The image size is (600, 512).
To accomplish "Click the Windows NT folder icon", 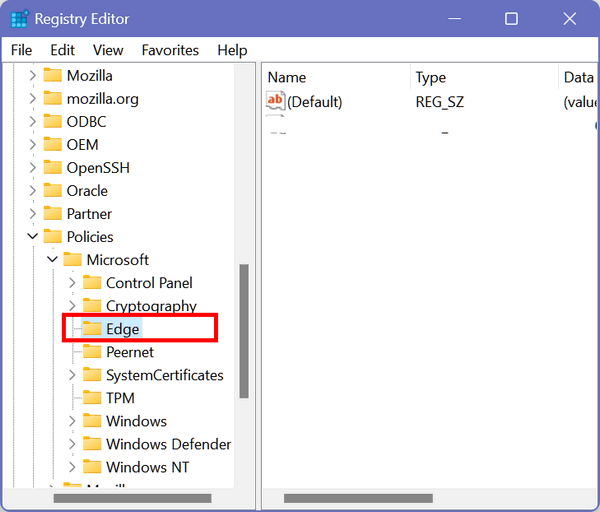I will [92, 466].
